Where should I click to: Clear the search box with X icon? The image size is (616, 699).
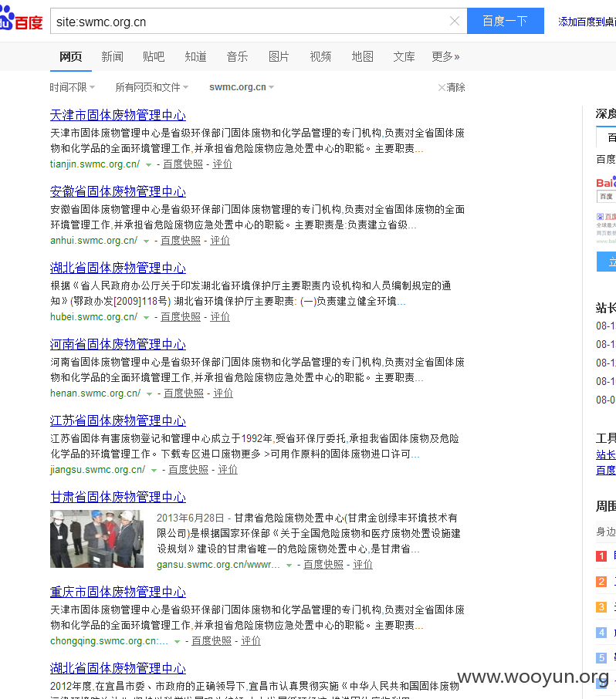(455, 21)
